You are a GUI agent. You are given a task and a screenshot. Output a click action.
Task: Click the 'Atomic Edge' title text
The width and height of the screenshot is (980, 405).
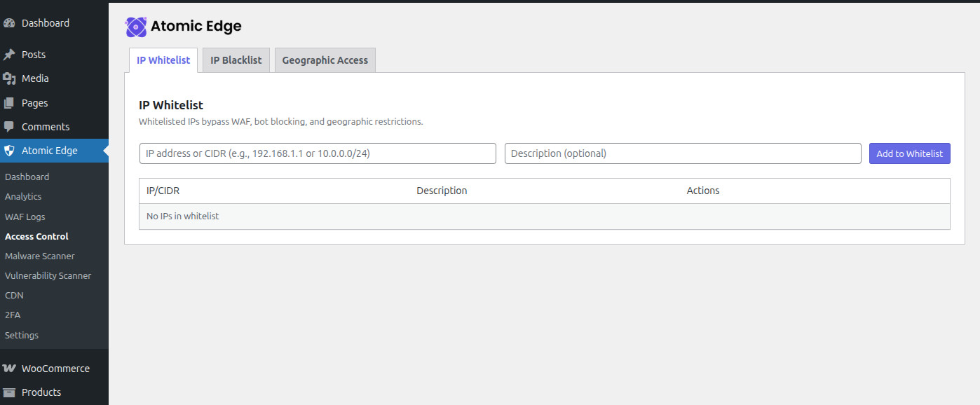tap(196, 27)
